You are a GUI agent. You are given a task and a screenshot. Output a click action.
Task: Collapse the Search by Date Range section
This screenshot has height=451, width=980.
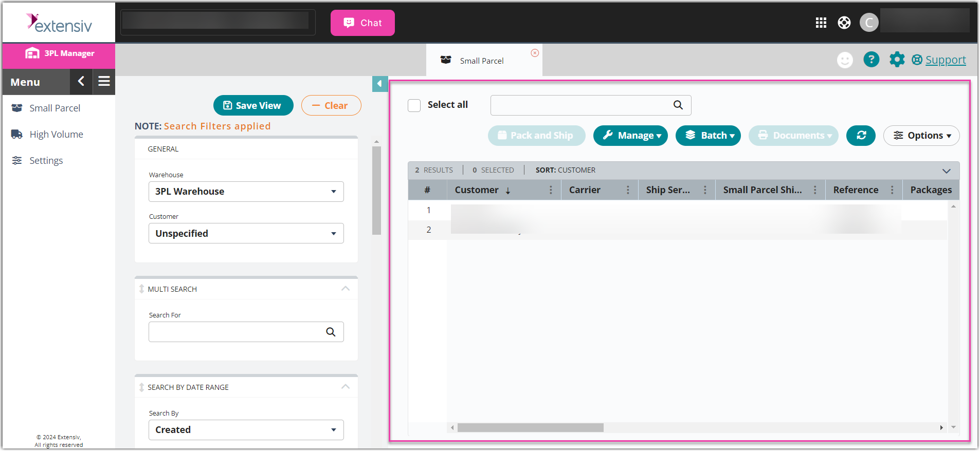coord(346,387)
